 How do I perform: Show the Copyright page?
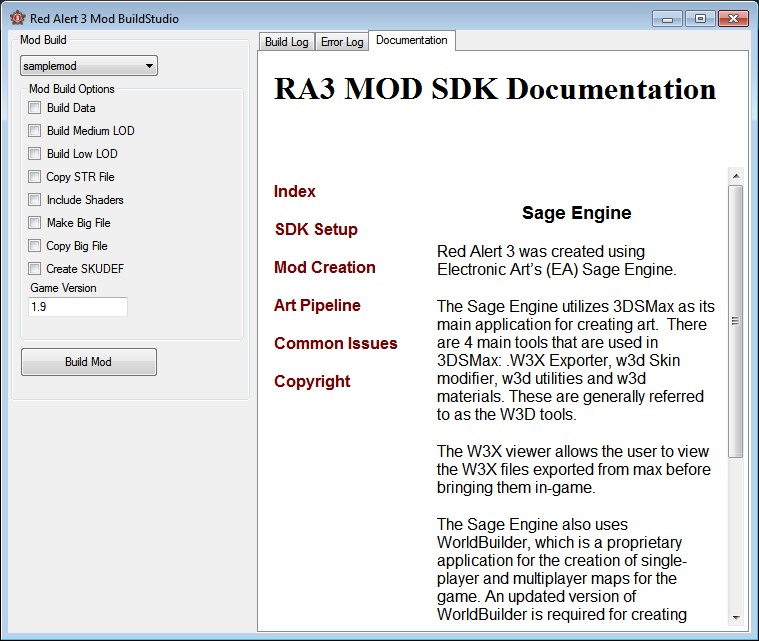click(x=312, y=381)
